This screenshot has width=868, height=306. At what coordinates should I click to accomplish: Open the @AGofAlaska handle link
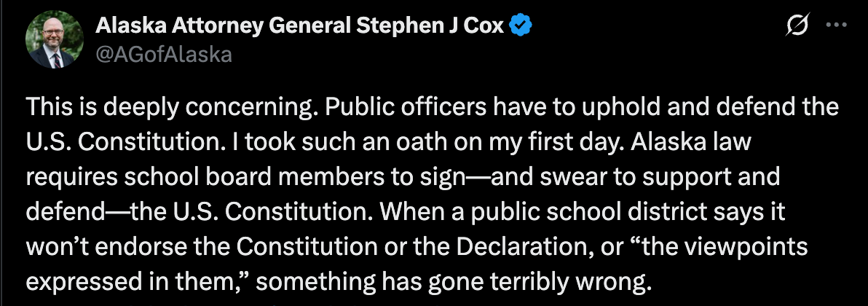(164, 53)
